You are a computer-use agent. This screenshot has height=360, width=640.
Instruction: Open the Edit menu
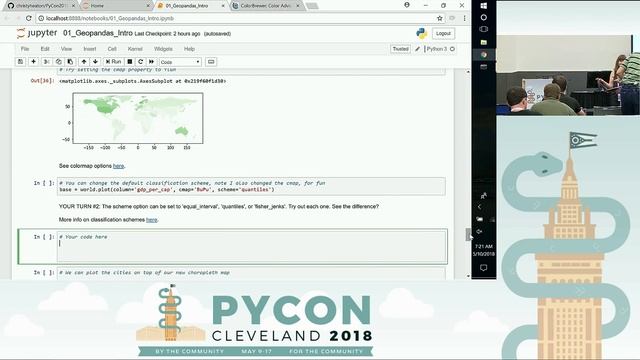coord(45,49)
